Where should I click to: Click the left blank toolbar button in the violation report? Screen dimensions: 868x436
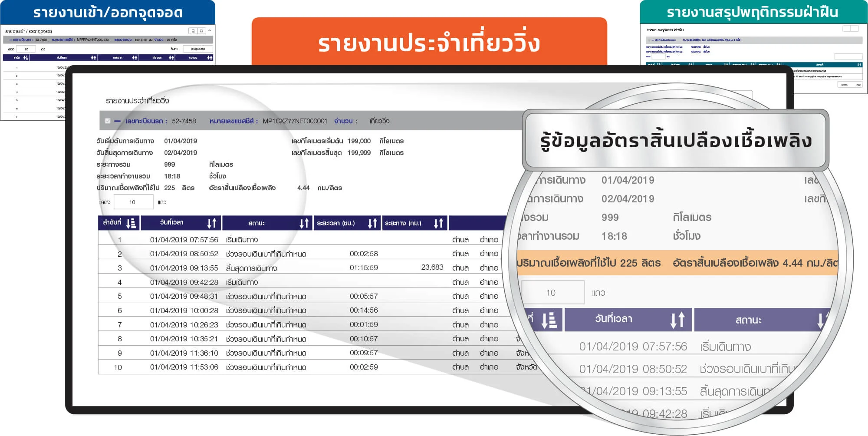[x=846, y=28]
